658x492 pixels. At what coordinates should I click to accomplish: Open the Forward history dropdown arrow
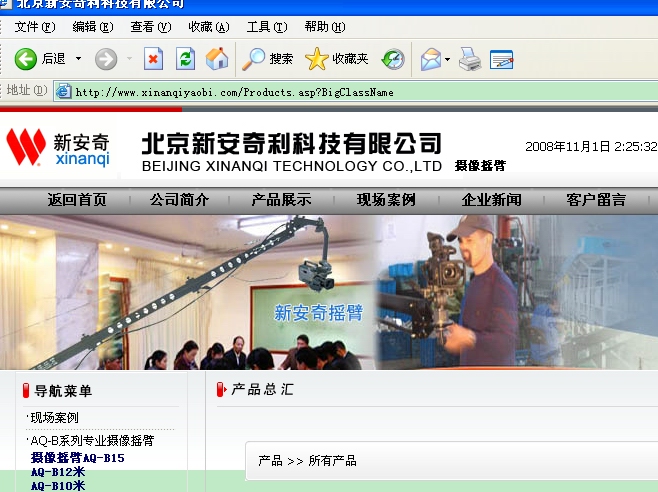[x=129, y=59]
